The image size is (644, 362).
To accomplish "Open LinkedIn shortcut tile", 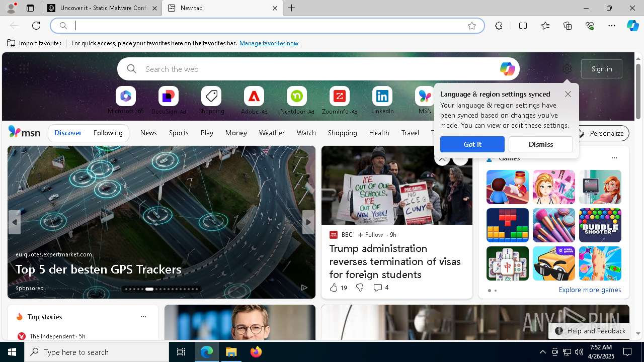I will tap(382, 101).
